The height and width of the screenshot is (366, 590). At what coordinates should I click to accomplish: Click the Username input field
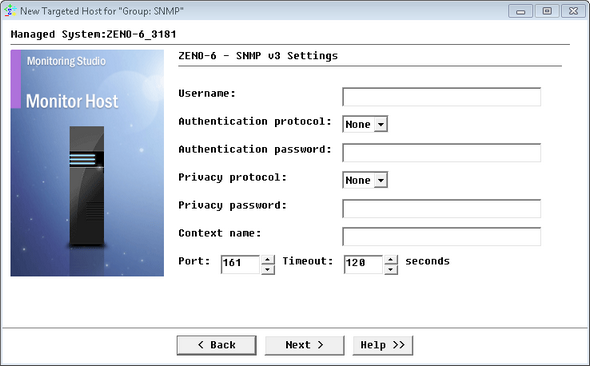441,97
